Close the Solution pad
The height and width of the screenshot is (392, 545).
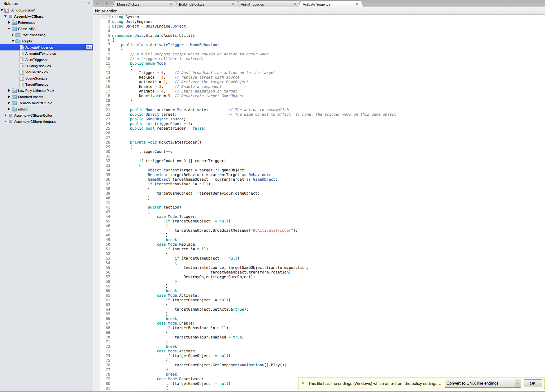pos(89,3)
